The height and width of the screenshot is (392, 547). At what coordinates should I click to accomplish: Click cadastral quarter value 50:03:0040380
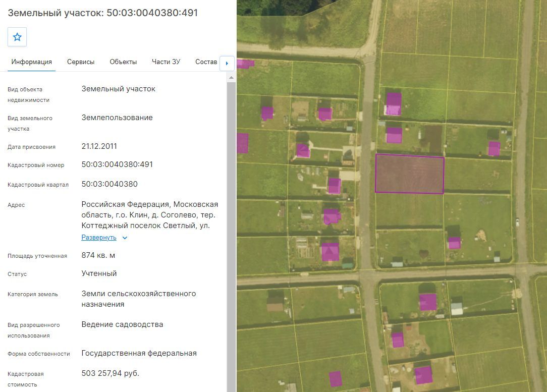coord(110,184)
